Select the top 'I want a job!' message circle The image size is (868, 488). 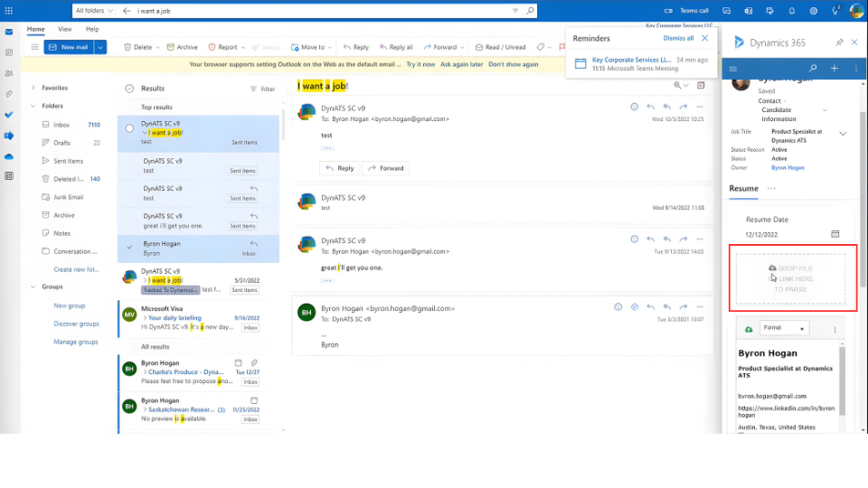pyautogui.click(x=129, y=128)
